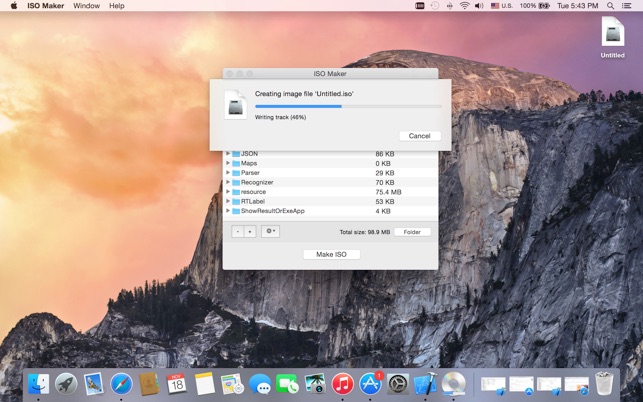Open System Preferences from the Dock
Viewport: 643px width, 402px height.
pyautogui.click(x=398, y=385)
